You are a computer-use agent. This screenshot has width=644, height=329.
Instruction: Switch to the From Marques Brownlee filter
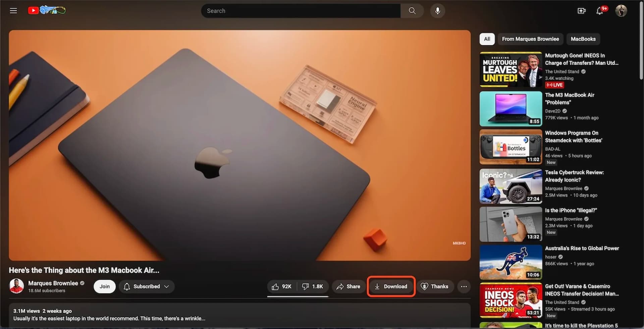click(530, 39)
